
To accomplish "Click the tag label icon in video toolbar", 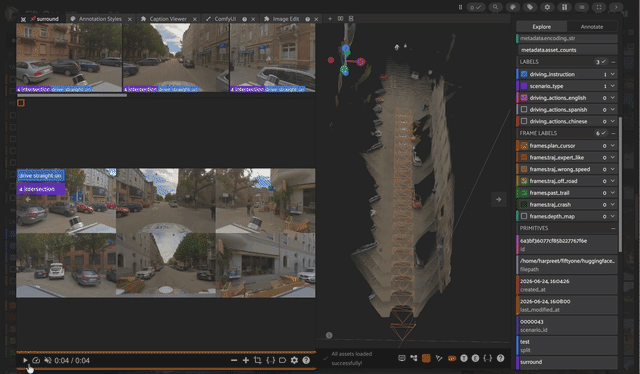I will (282, 360).
